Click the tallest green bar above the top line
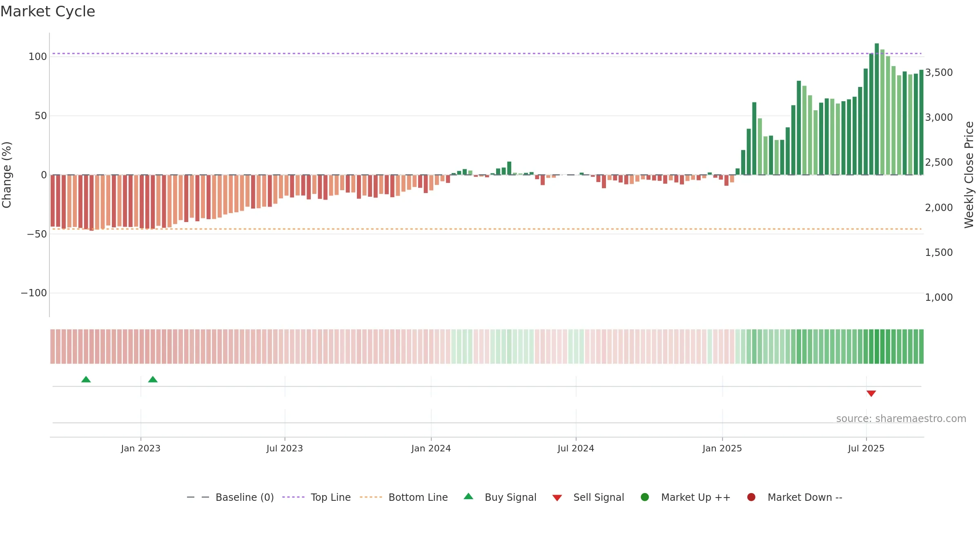Viewport: 980px width, 551px height. coord(877,109)
